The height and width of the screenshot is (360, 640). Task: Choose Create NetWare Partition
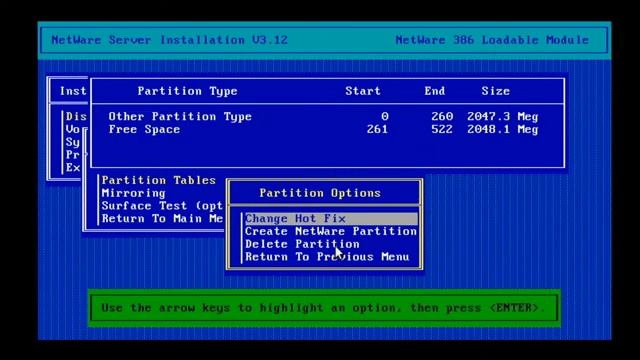click(331, 231)
